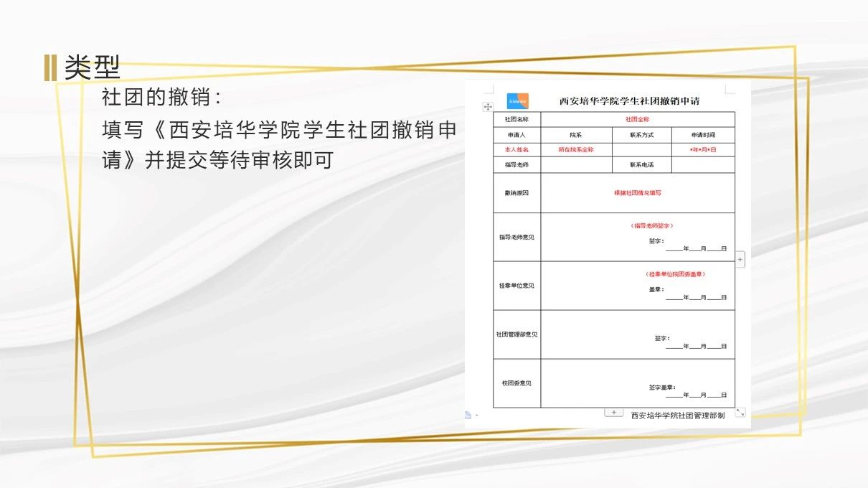Viewport: 868px width, 488px height.
Task: Click the 挂靠单位院团委盖章 red placeholder text
Action: point(680,274)
